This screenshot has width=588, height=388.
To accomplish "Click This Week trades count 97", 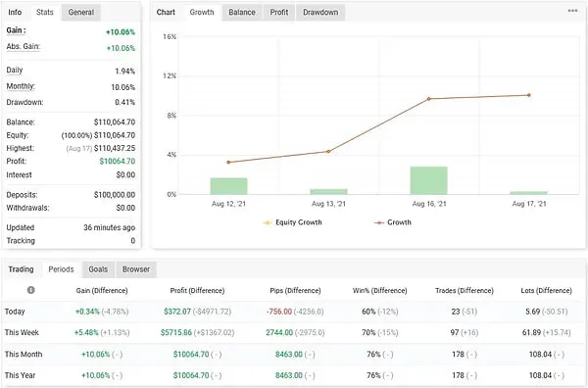I will (455, 332).
